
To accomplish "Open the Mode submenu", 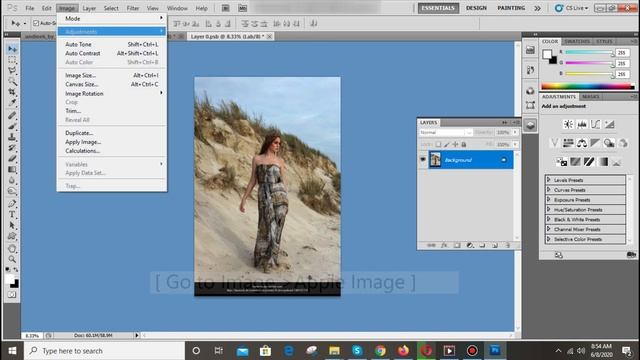I will click(111, 18).
